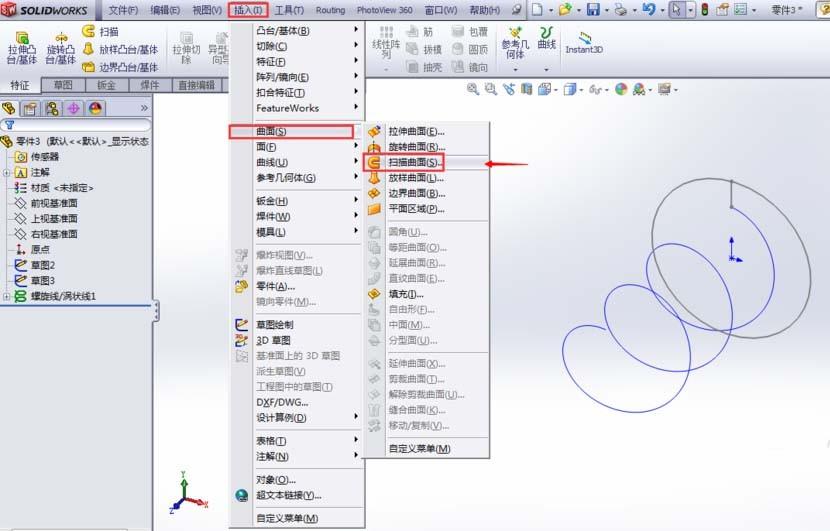This screenshot has height=531, width=830.
Task: Open the PhotoView 360 menu
Action: coord(384,10)
